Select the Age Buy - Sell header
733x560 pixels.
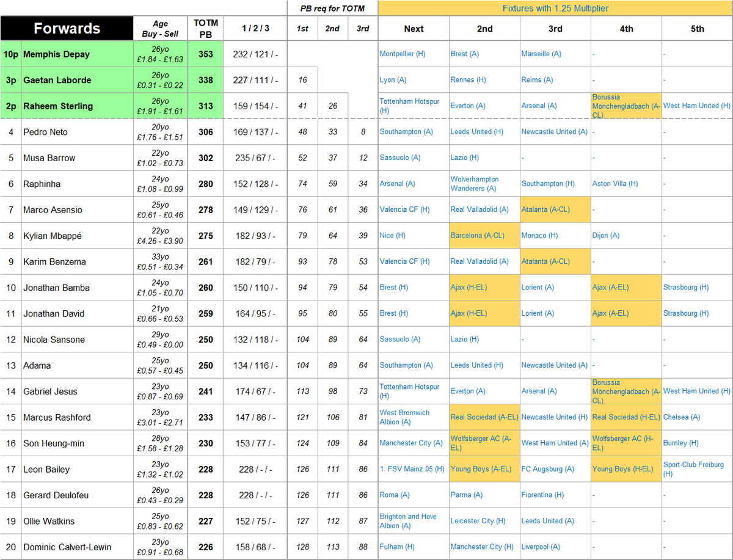tap(161, 29)
